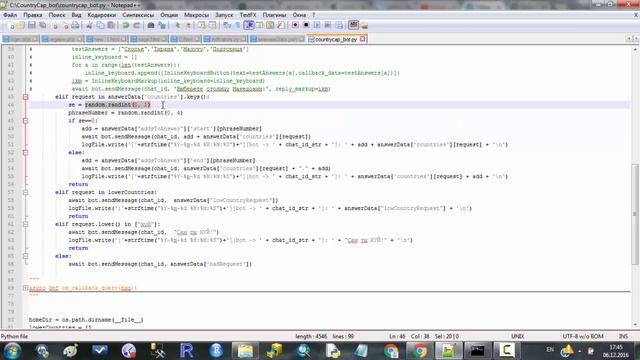640x360 pixels.
Task: Open the Поиск menu
Action: (57, 15)
